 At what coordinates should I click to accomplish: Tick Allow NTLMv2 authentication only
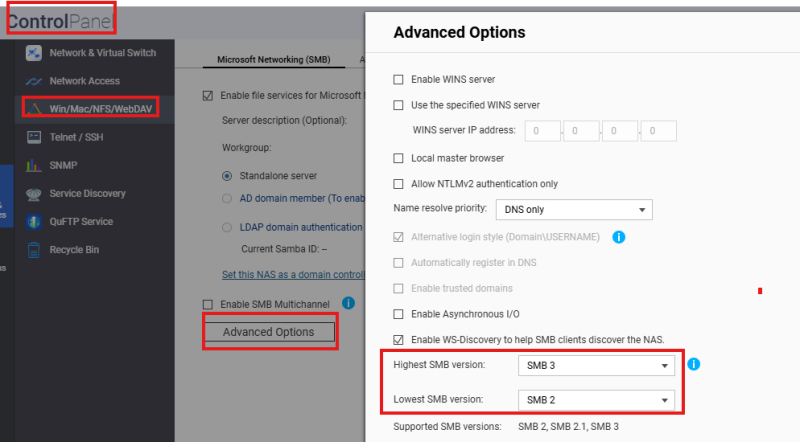[398, 184]
